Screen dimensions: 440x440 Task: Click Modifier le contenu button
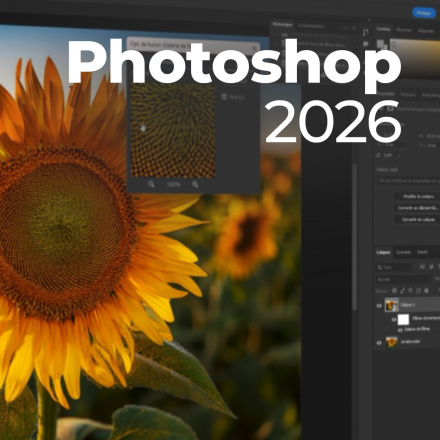418,196
